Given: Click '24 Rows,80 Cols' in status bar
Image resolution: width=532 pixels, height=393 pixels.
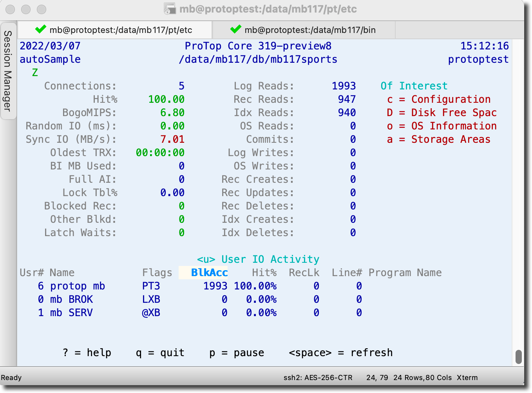Looking at the screenshot, I should click(423, 378).
